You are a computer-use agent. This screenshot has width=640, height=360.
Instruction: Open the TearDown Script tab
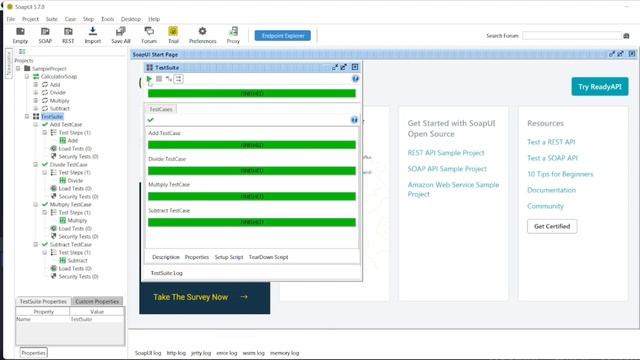tap(268, 257)
